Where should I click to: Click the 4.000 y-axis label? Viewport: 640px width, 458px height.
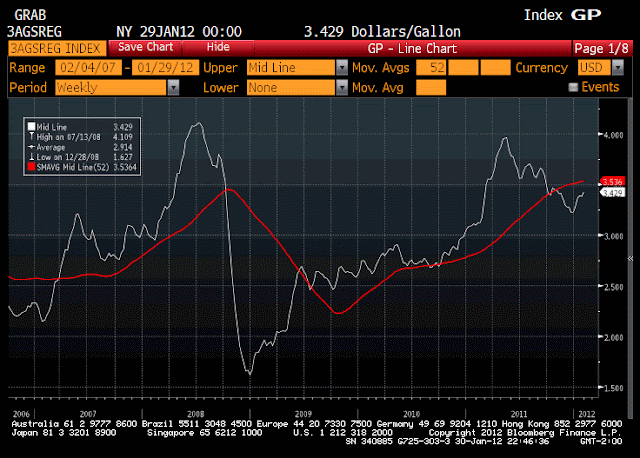tap(614, 135)
